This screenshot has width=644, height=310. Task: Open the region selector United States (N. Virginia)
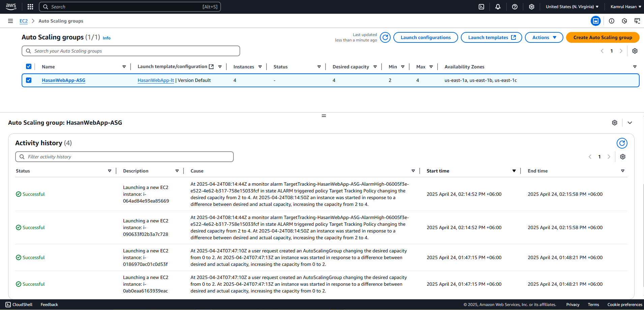572,7
